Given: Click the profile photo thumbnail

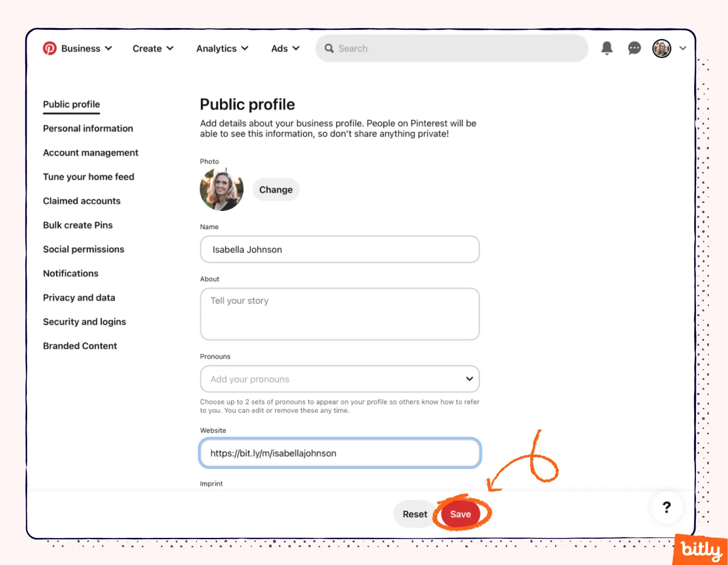Looking at the screenshot, I should (x=221, y=189).
